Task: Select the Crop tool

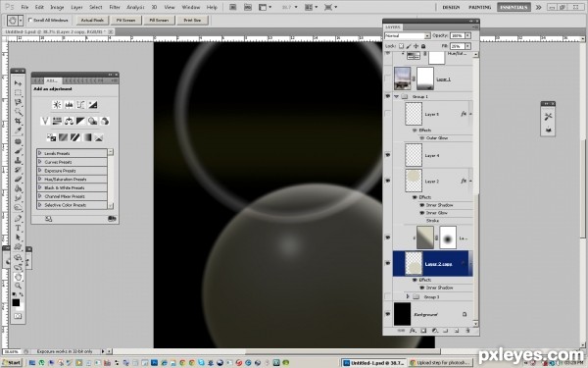Action: (x=18, y=121)
